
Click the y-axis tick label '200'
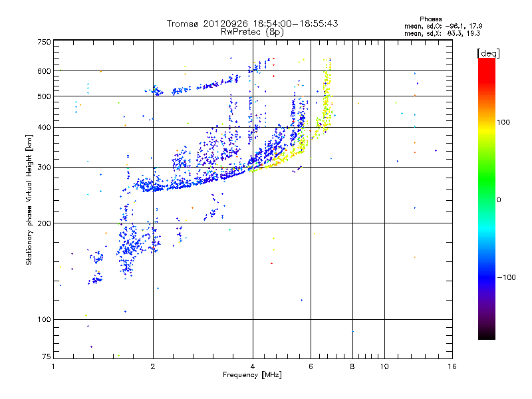tap(45, 223)
